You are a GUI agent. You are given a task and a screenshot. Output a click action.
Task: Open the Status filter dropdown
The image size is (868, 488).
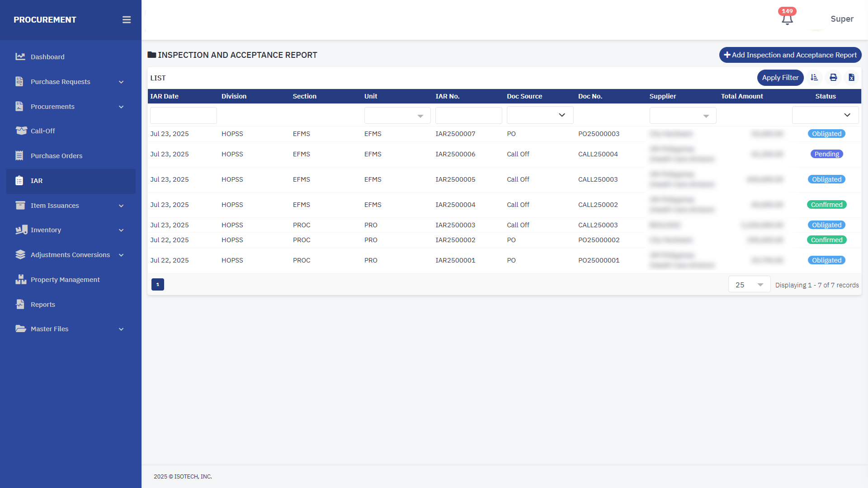825,115
